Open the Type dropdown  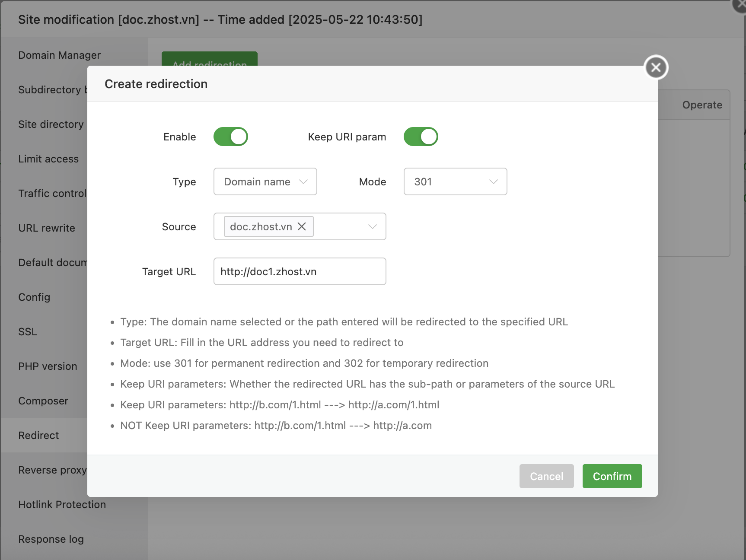[x=265, y=182]
